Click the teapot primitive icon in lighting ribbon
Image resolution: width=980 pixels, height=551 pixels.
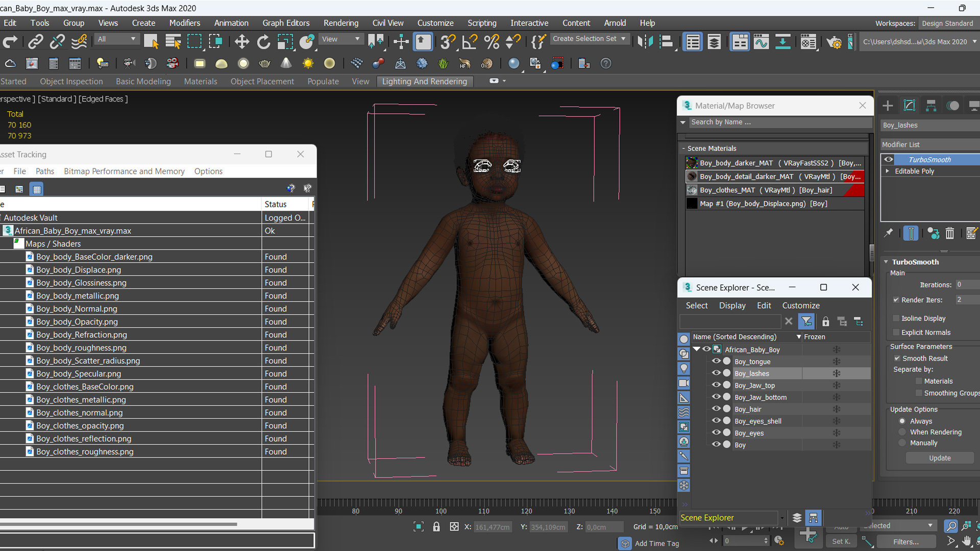tap(264, 63)
